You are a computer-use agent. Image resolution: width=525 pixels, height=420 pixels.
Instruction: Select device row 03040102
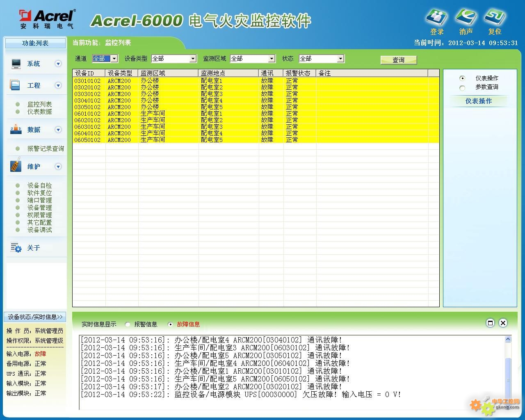pyautogui.click(x=256, y=100)
